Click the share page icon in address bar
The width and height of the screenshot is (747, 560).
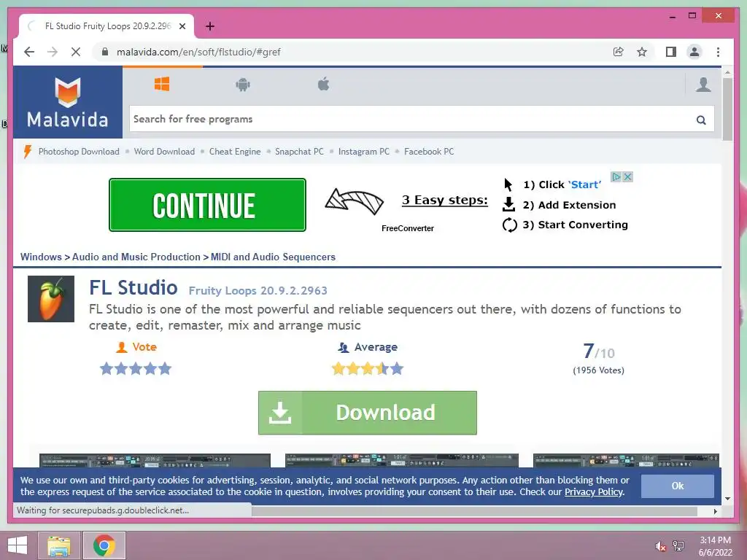(619, 52)
